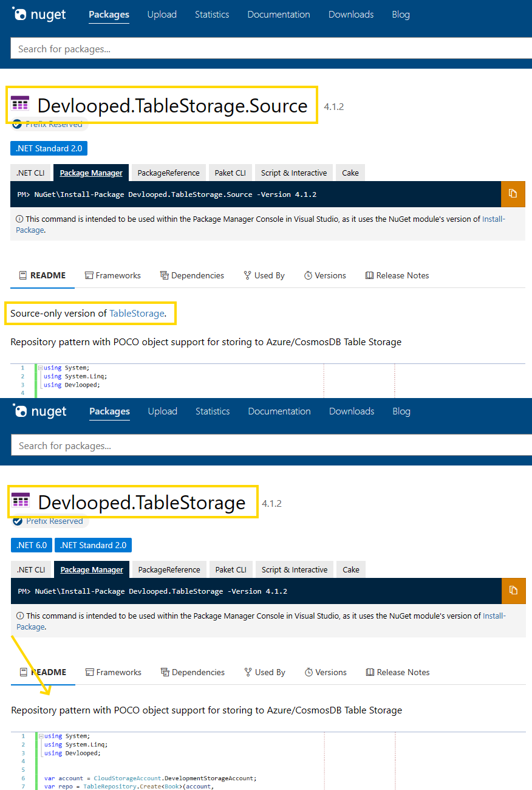Click the Devlooped.TableStorage.Source package icon

pos(20,103)
